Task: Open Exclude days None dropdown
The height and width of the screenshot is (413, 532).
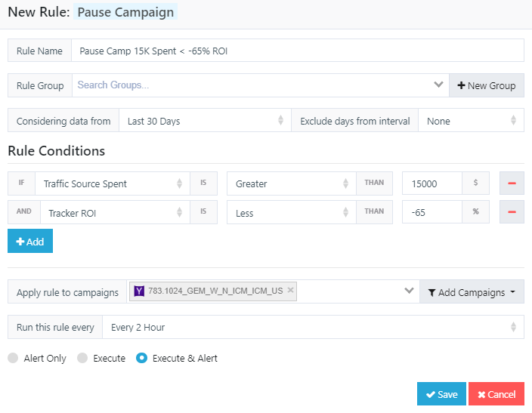Action: click(x=471, y=120)
